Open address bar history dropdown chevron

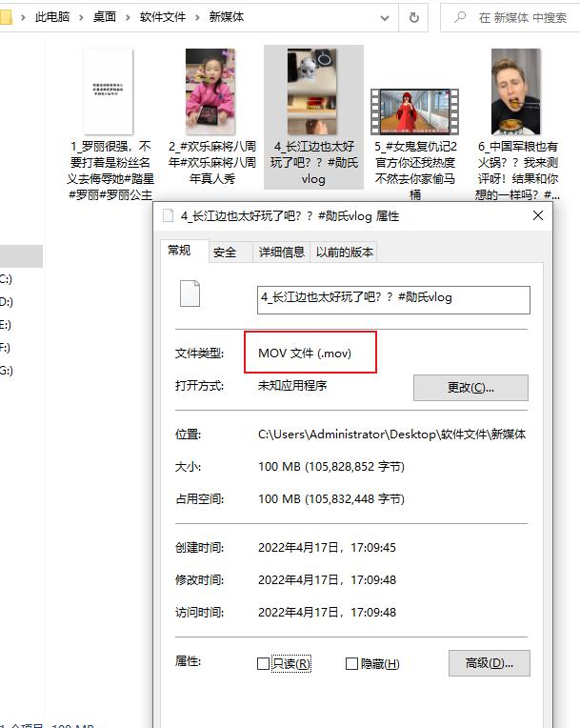[x=385, y=18]
